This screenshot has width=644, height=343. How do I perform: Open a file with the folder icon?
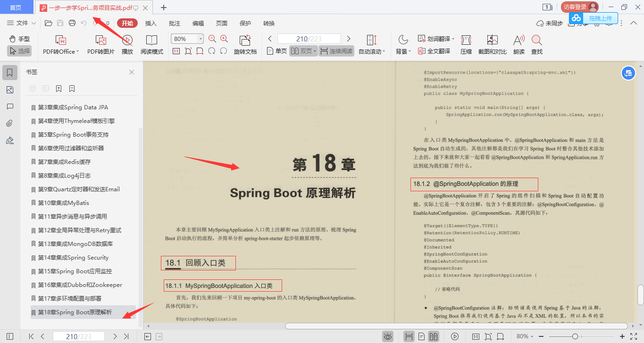point(48,23)
